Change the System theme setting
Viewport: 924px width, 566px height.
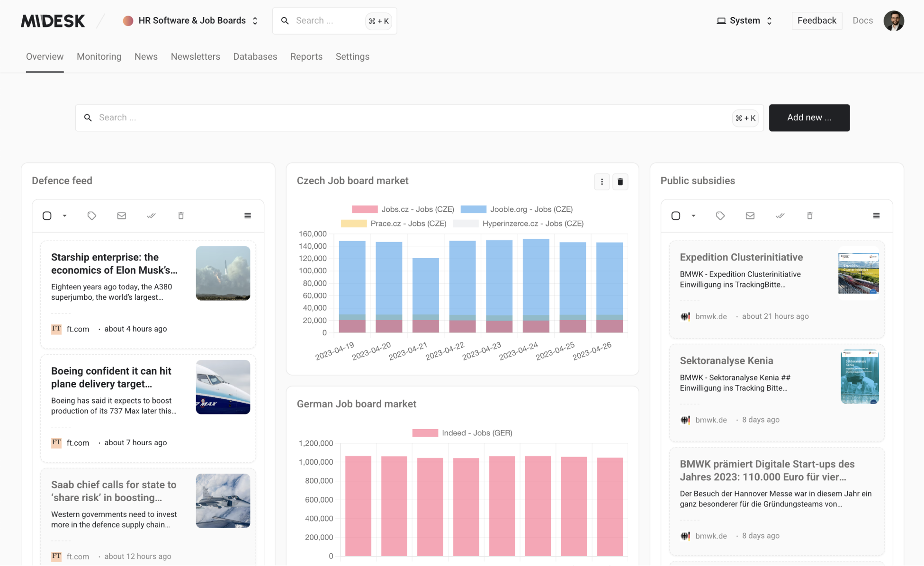(744, 20)
